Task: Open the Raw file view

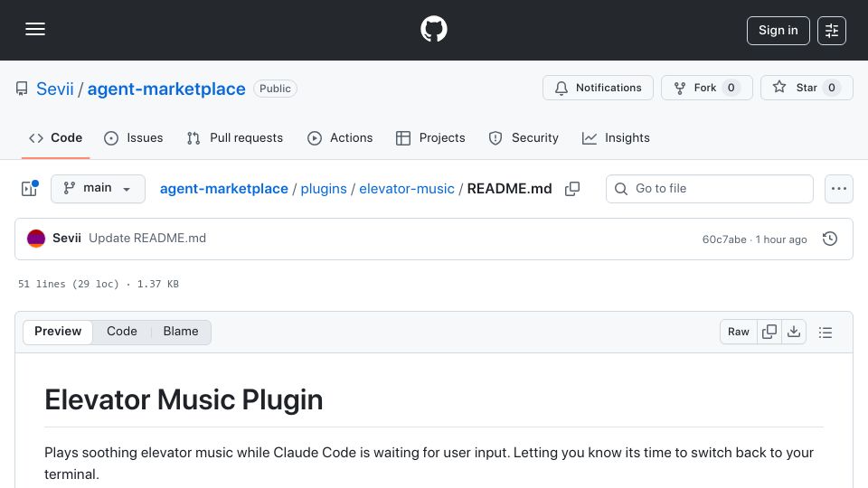Action: (739, 332)
